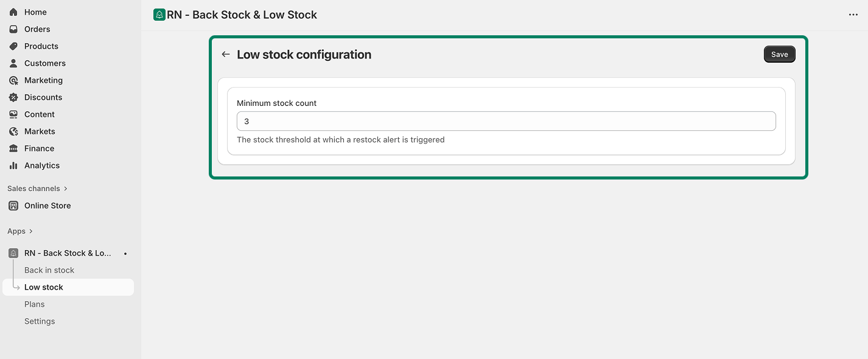
Task: Expand the Sales channels section
Action: [x=66, y=189]
